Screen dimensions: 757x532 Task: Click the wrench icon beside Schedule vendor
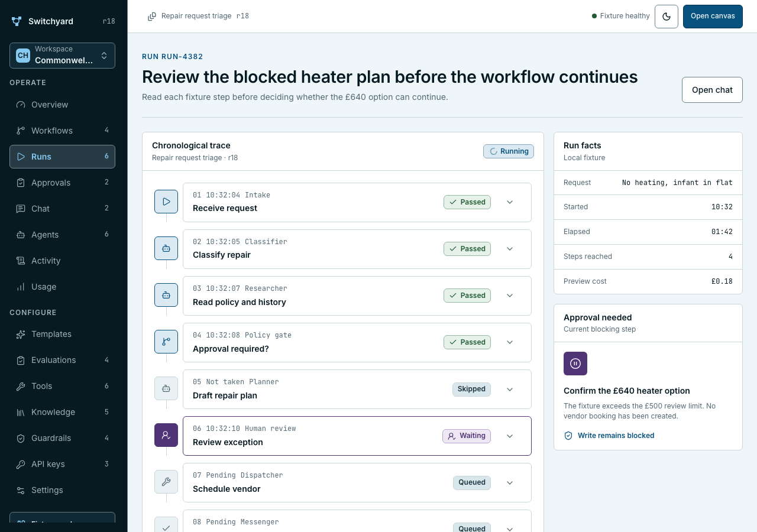[166, 482]
